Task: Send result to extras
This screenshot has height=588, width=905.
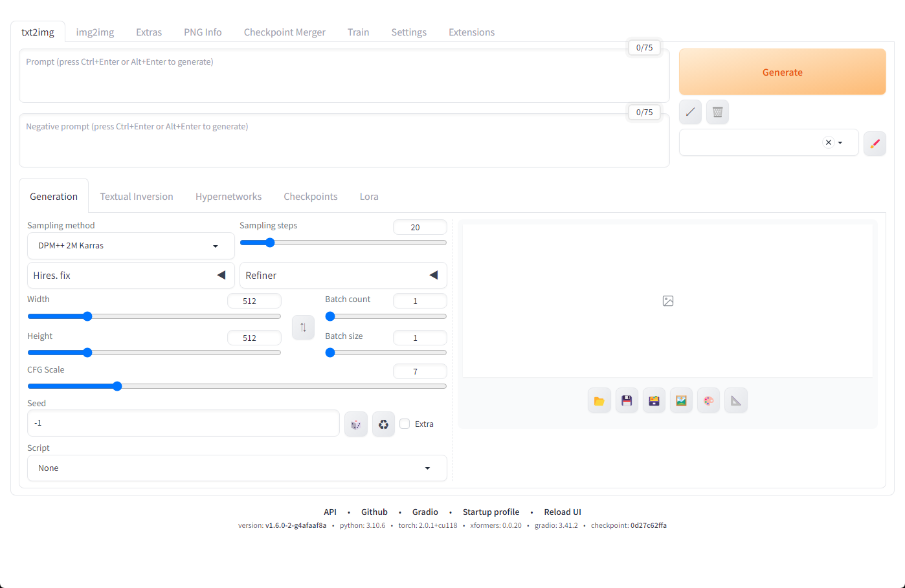Action: point(735,400)
